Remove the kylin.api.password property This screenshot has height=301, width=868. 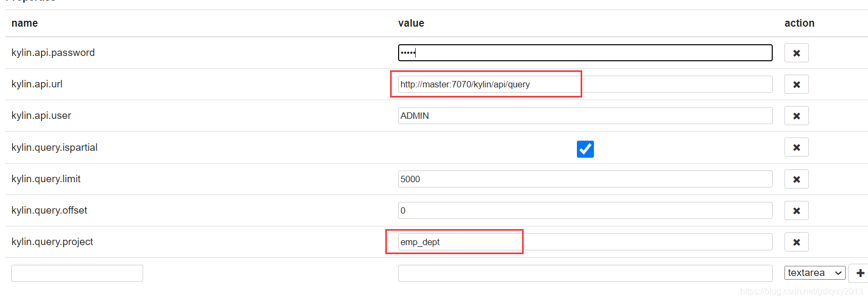[796, 53]
